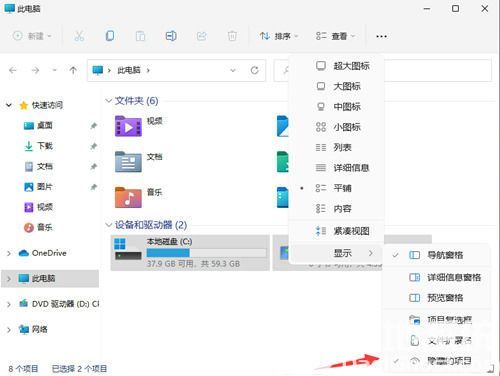Expand the OneDrive tree node
Viewport: 500px width, 376px height.
pos(9,253)
